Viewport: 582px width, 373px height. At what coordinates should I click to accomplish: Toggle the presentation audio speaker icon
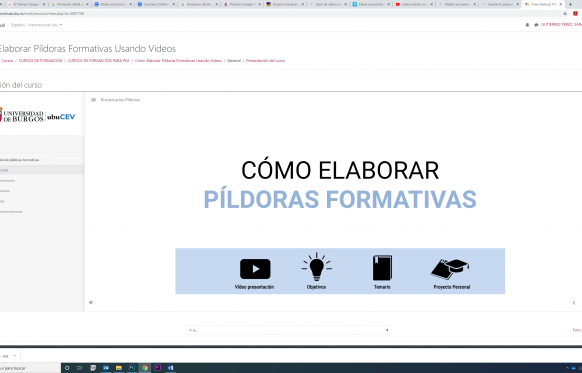click(91, 302)
